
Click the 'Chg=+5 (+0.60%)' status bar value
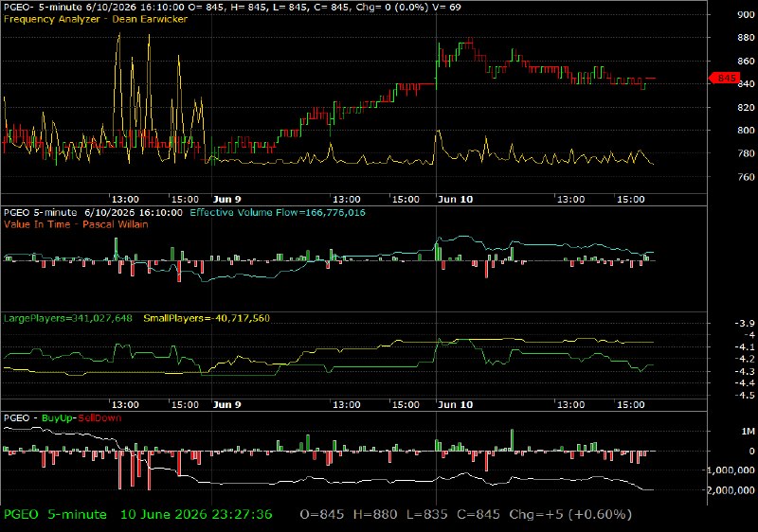click(570, 515)
